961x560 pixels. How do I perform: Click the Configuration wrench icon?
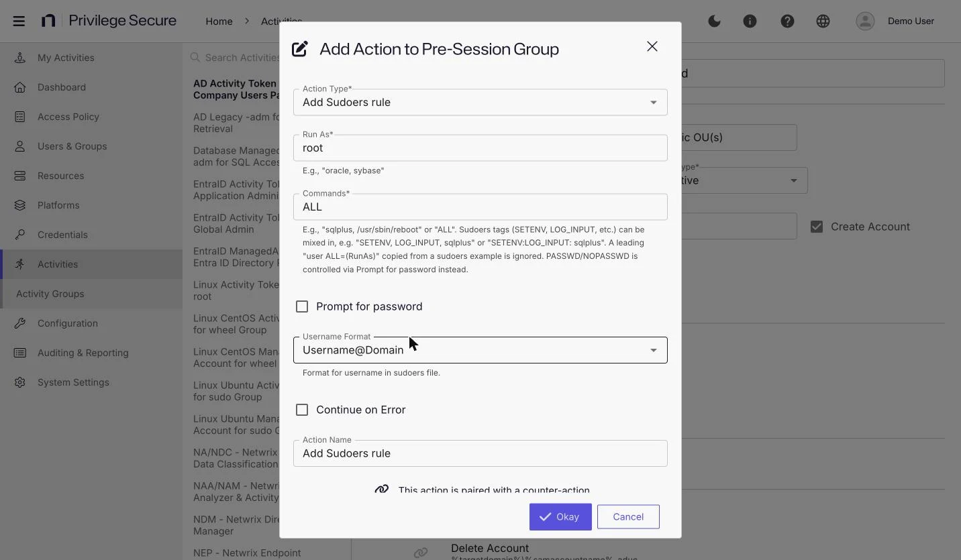pos(20,323)
